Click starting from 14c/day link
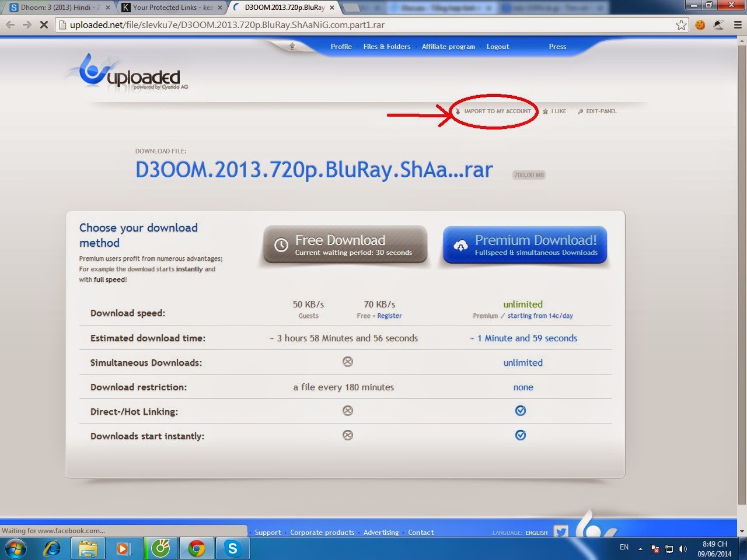This screenshot has height=560, width=747. coord(540,316)
